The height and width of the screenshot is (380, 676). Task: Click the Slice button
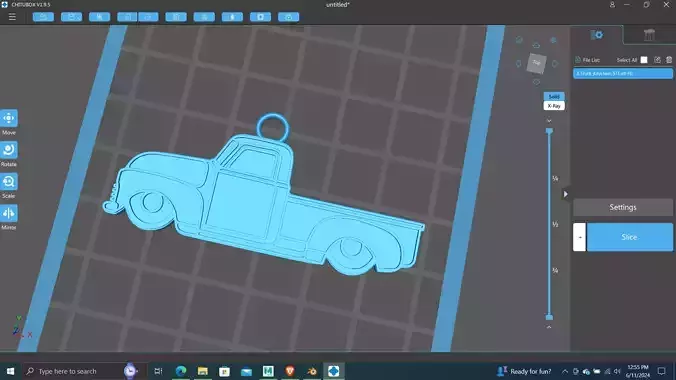pos(629,237)
